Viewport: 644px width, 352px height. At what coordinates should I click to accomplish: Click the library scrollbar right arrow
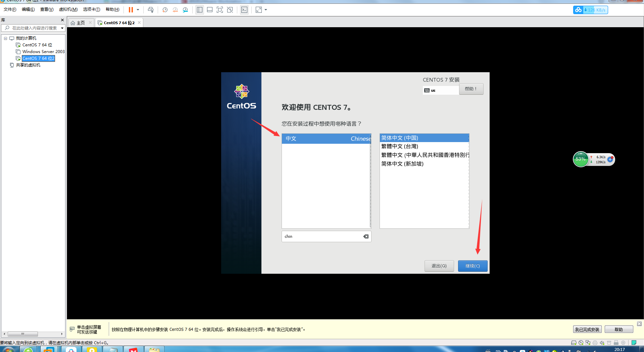coord(62,334)
